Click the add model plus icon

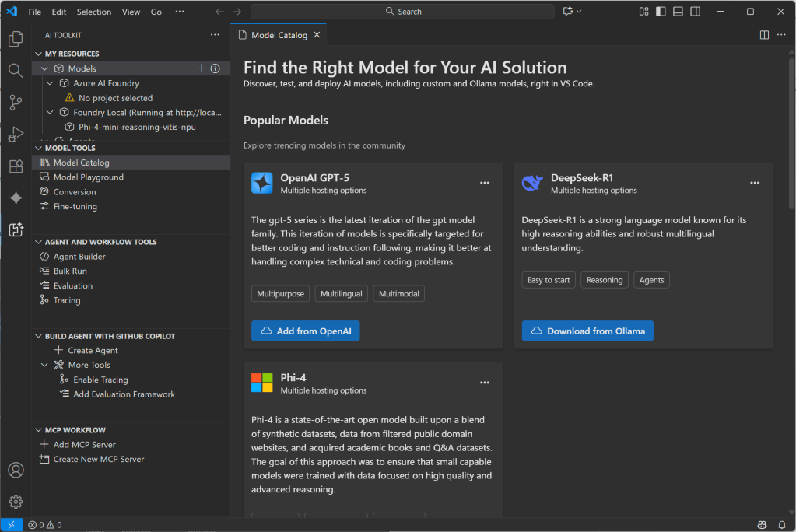(x=202, y=68)
